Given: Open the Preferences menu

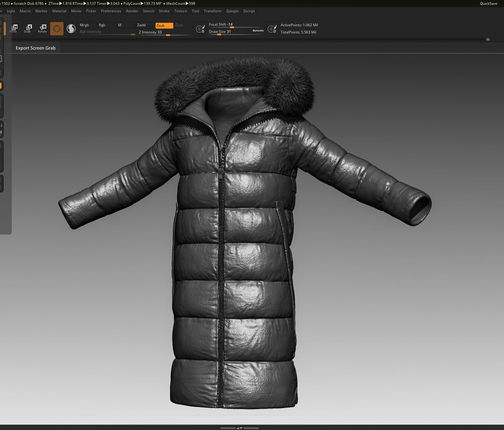Looking at the screenshot, I should point(111,11).
